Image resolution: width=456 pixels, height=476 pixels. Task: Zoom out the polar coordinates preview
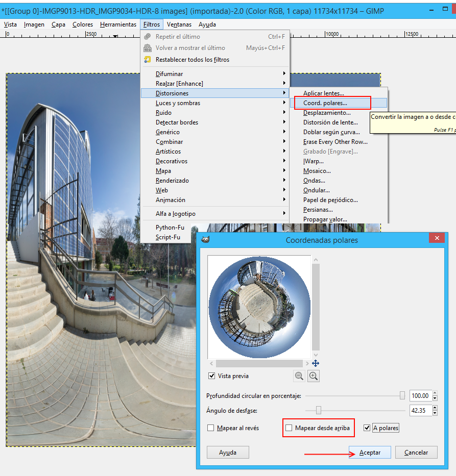tap(299, 376)
